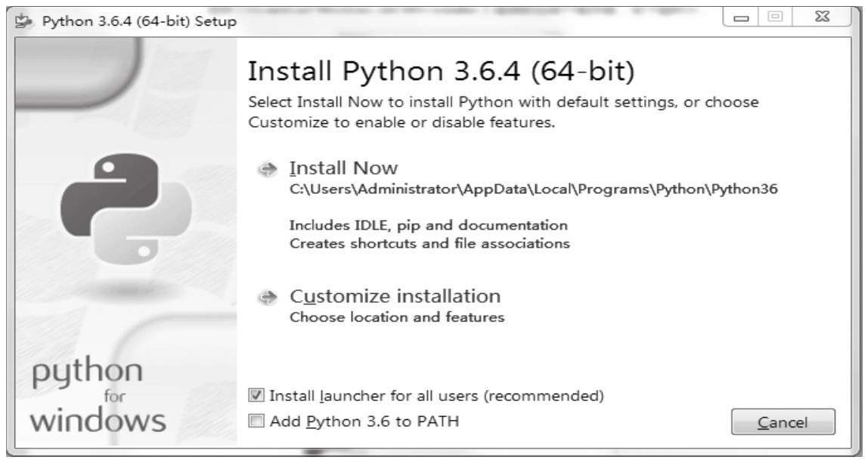Click the 'Add Python 3.6 to PATH' label
868x463 pixels.
(x=364, y=421)
